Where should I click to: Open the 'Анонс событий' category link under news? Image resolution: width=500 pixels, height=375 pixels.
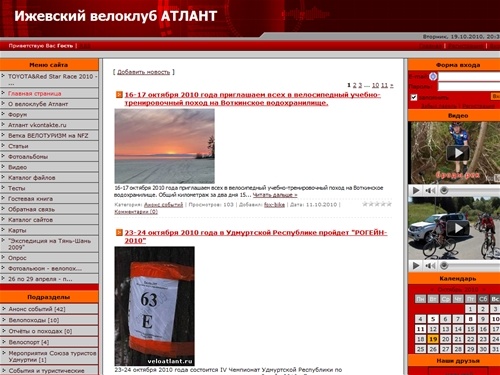point(163,205)
